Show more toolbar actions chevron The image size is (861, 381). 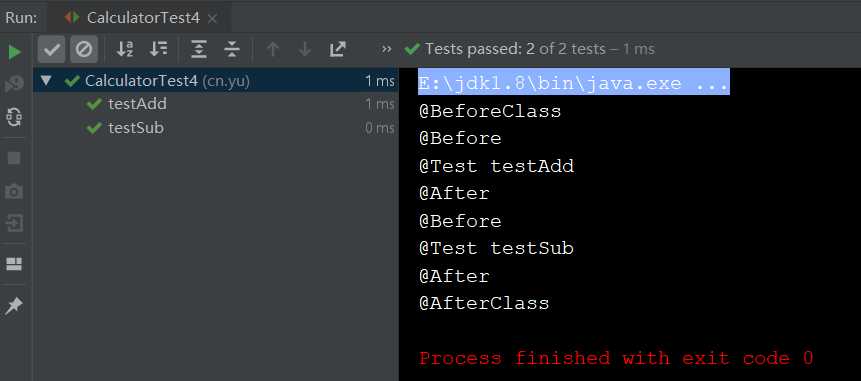click(387, 49)
